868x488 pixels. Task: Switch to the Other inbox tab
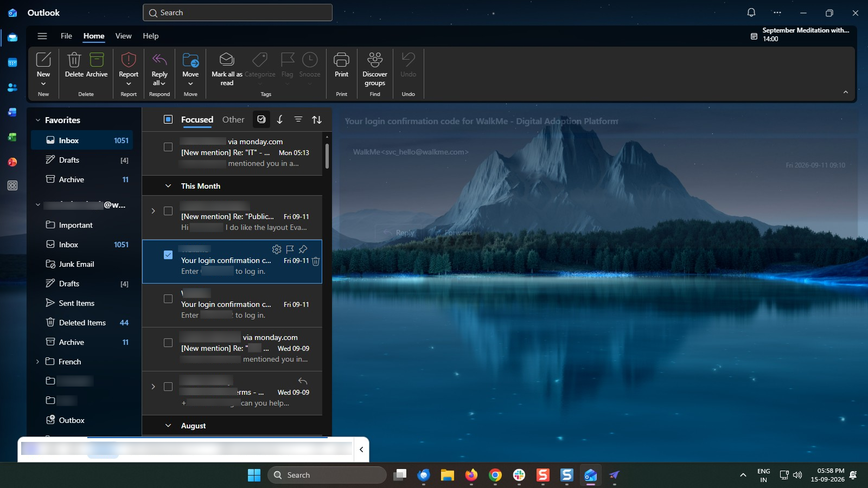(x=233, y=119)
